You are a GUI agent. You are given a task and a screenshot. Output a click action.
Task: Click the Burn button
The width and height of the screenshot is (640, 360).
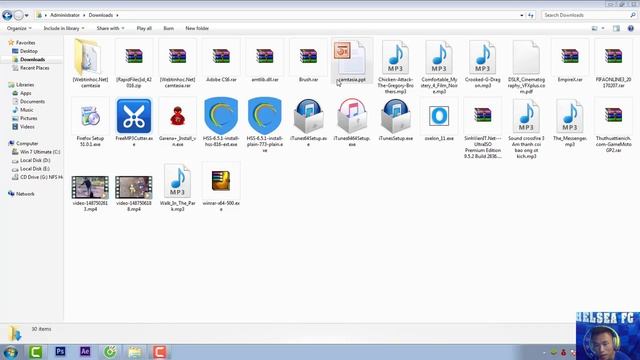coord(169,28)
